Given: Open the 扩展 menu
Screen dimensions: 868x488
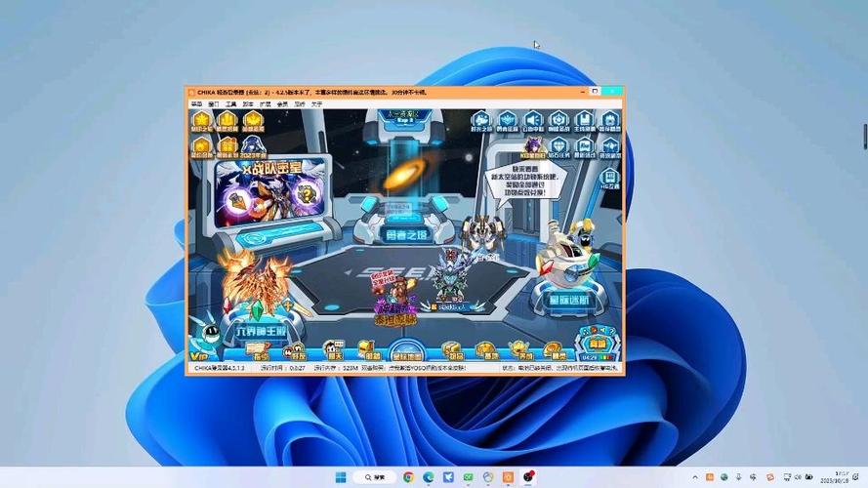Looking at the screenshot, I should pos(266,104).
